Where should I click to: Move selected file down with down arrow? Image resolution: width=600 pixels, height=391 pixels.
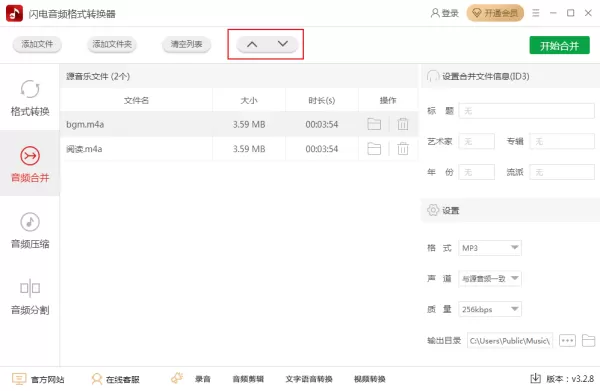(283, 44)
